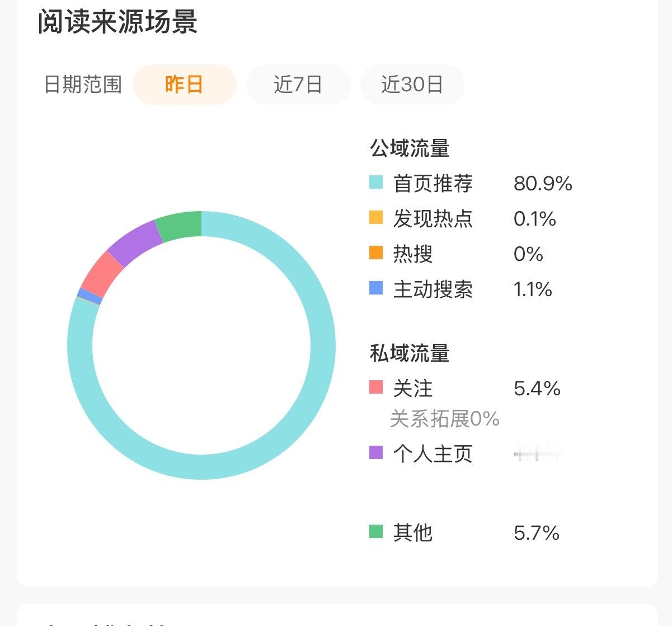Tap the 关系拓展0% sub-label
This screenshot has height=626, width=672.
445,419
